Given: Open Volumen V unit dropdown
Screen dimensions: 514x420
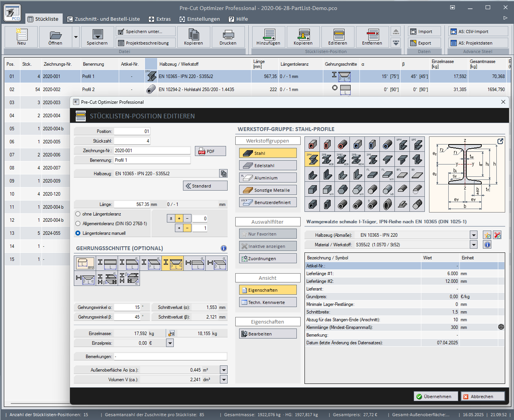Looking at the screenshot, I should click(x=224, y=380).
